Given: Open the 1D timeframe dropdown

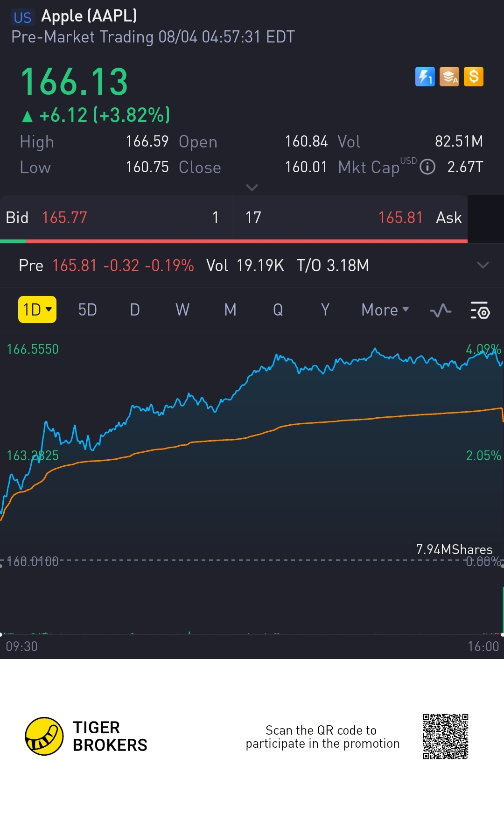Looking at the screenshot, I should pos(37,309).
